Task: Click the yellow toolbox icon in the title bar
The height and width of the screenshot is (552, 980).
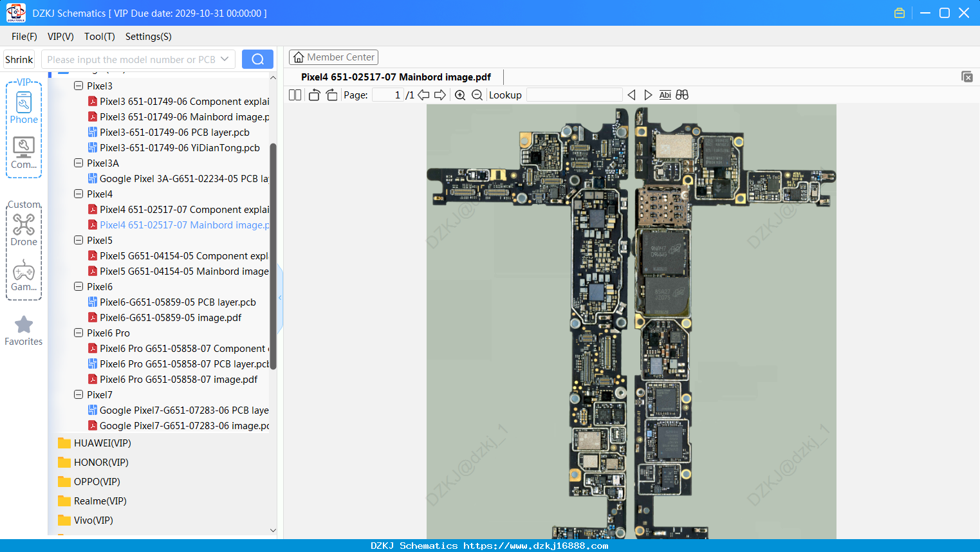Action: [x=900, y=13]
